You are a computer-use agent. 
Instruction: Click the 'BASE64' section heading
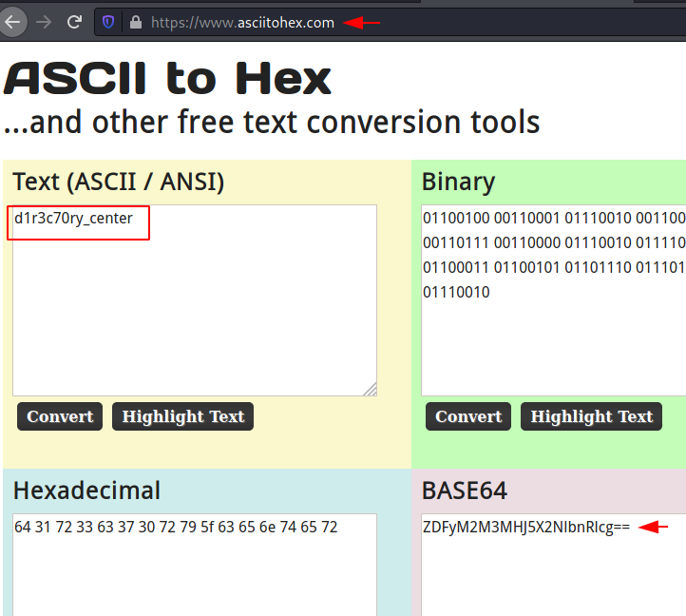point(465,491)
